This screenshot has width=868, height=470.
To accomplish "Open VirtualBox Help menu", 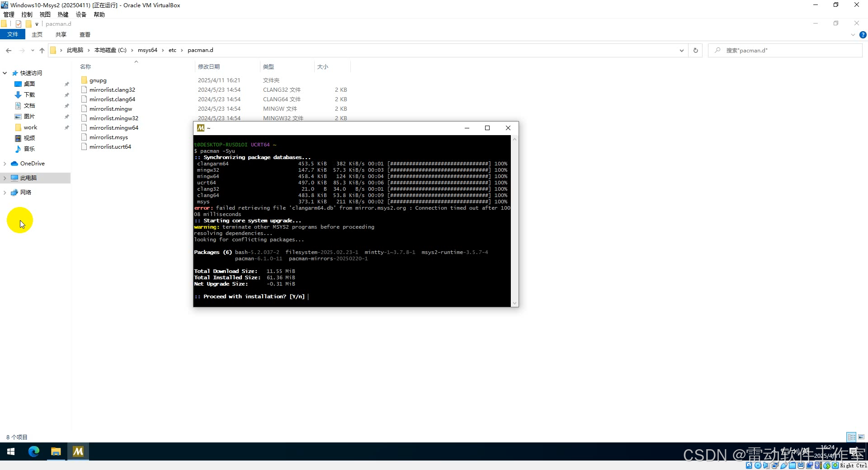I will pyautogui.click(x=99, y=14).
